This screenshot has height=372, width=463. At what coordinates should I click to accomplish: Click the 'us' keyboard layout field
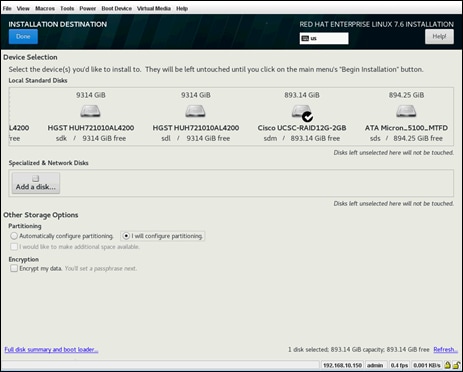pos(324,38)
